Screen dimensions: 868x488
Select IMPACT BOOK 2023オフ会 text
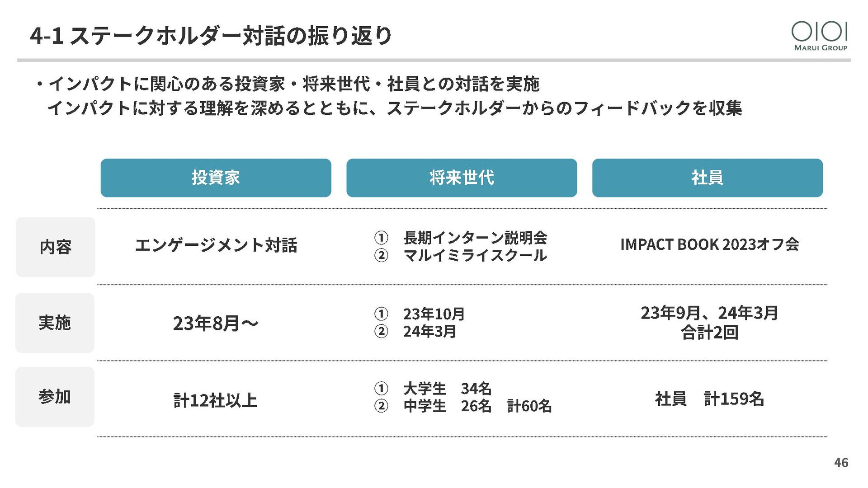(709, 244)
